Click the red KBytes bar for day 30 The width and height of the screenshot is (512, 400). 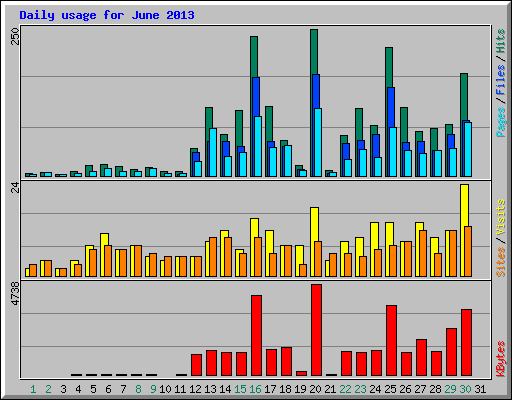click(x=466, y=342)
